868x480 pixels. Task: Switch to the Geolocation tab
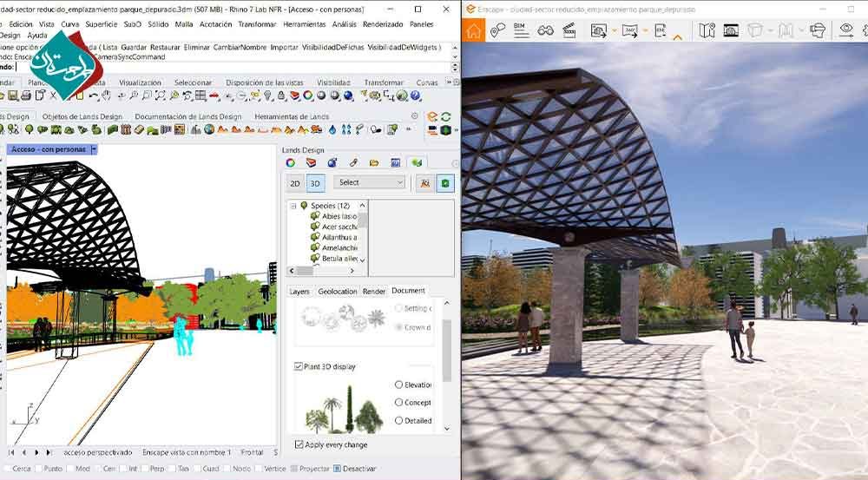pyautogui.click(x=337, y=291)
